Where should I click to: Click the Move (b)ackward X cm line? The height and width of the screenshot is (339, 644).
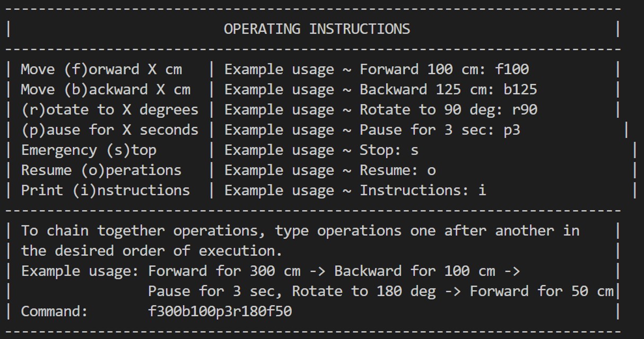[x=105, y=90]
